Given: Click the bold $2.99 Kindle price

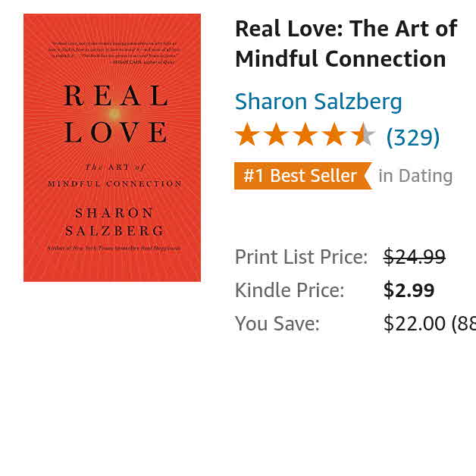Looking at the screenshot, I should [x=409, y=290].
